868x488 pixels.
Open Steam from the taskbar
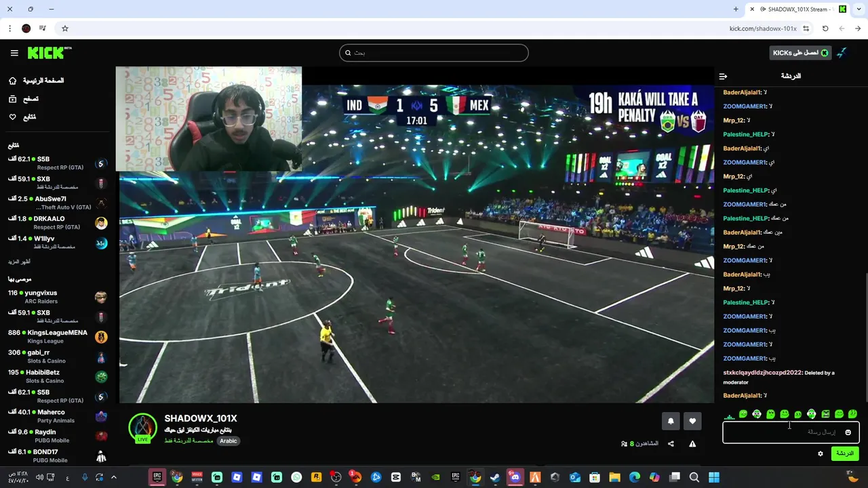tap(496, 477)
